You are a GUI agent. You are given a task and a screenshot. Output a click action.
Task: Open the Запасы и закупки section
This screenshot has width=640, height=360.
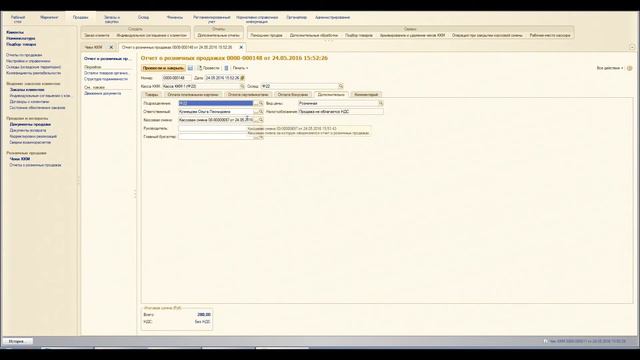[x=111, y=19]
